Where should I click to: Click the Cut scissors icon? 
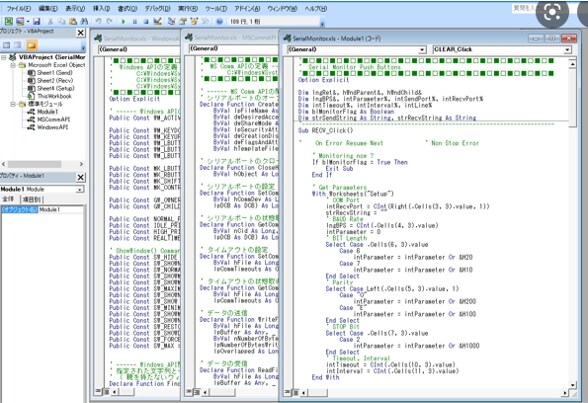(50, 21)
